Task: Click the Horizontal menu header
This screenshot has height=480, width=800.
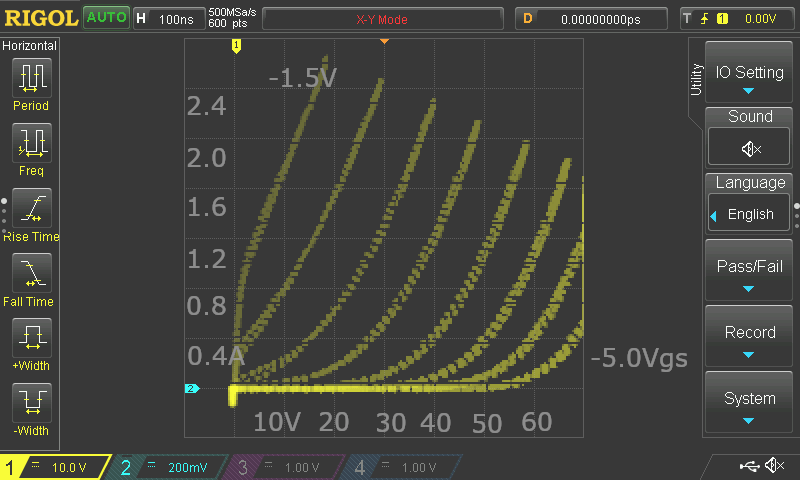Action: click(x=30, y=45)
